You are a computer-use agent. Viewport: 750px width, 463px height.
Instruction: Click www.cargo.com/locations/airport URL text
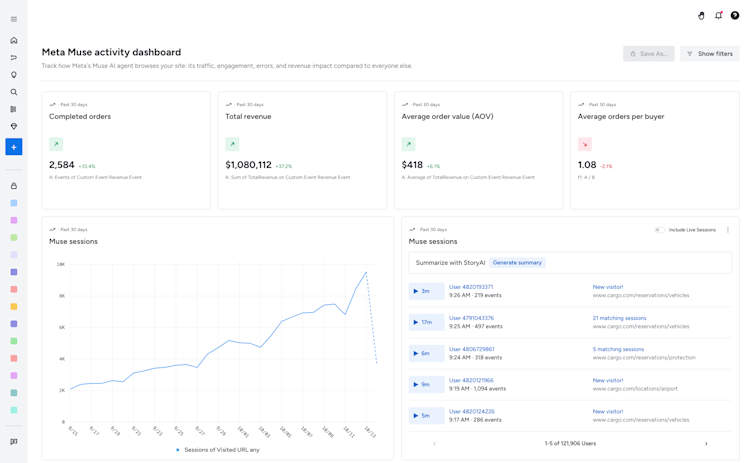point(635,389)
